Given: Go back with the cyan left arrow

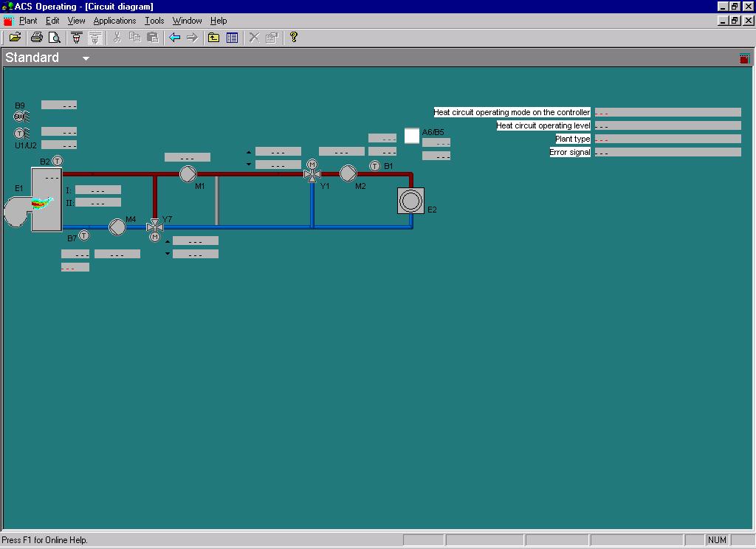Looking at the screenshot, I should pyautogui.click(x=174, y=37).
